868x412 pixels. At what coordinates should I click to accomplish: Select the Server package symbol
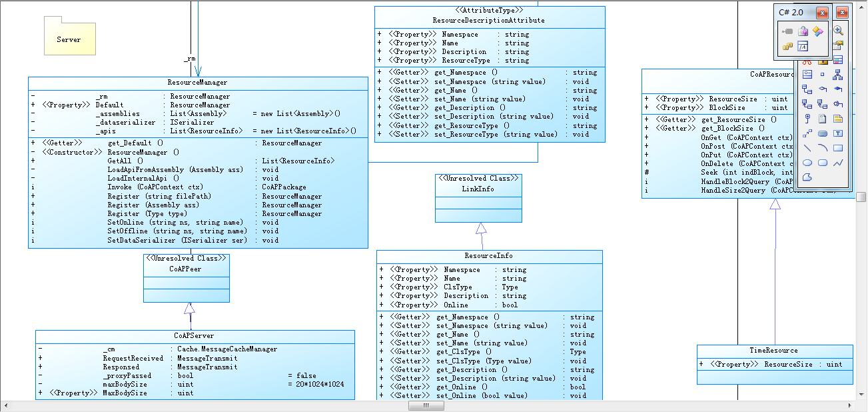pyautogui.click(x=69, y=36)
